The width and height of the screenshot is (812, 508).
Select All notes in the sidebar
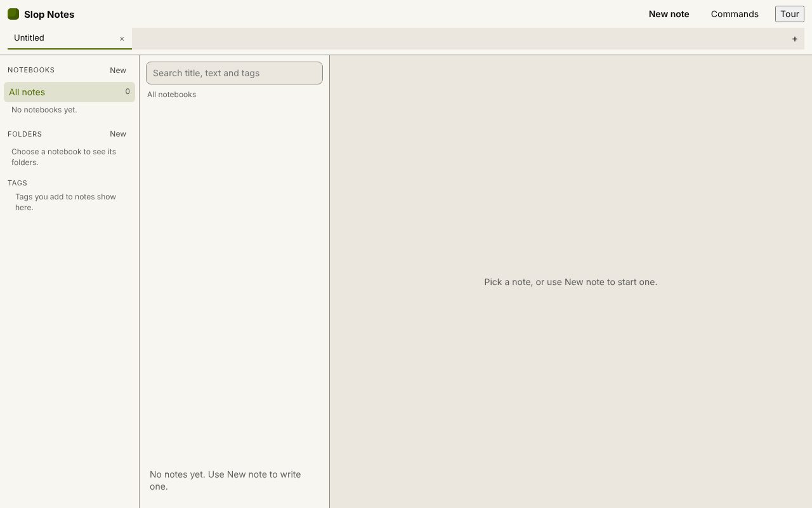tap(69, 92)
